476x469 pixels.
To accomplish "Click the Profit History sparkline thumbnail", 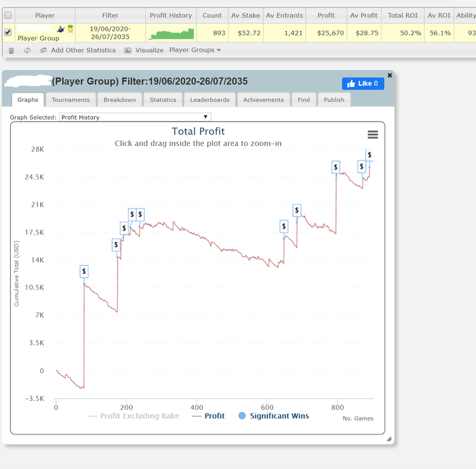I will (171, 33).
